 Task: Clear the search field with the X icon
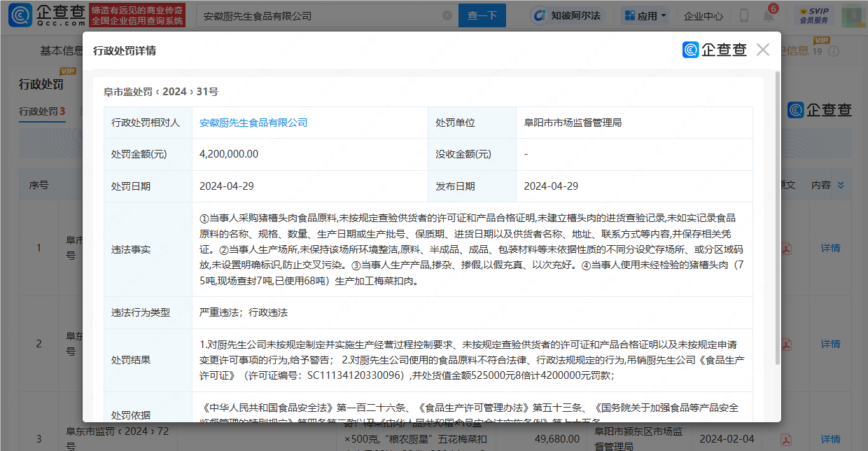point(447,15)
